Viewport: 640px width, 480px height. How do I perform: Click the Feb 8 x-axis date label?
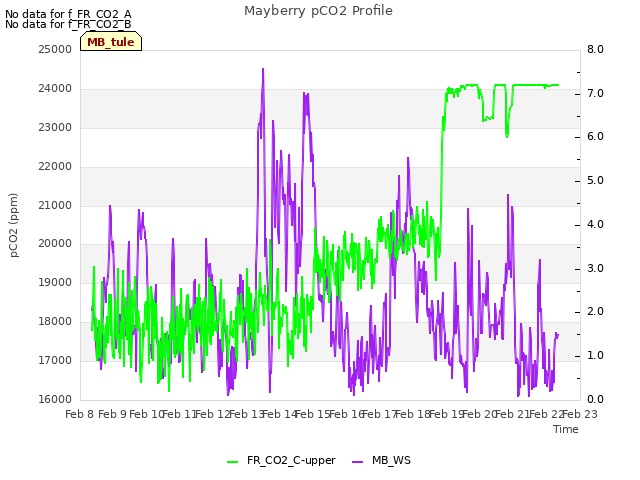[x=80, y=415]
